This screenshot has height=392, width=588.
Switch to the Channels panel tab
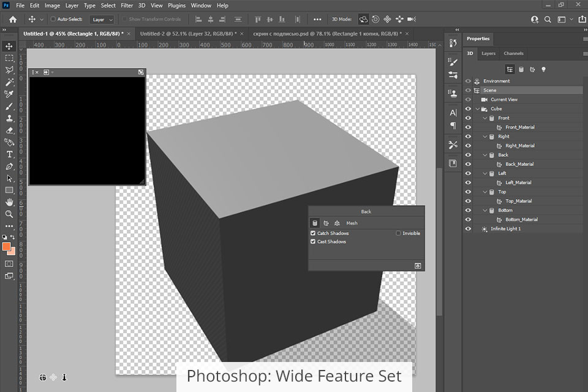[x=513, y=53]
